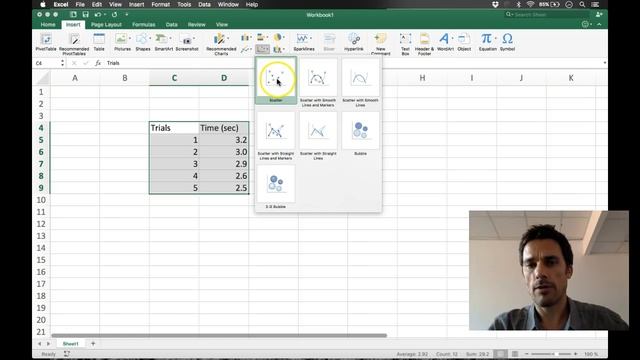Viewport: 640px width, 360px height.
Task: Click the Line chart icon
Action: tap(245, 49)
